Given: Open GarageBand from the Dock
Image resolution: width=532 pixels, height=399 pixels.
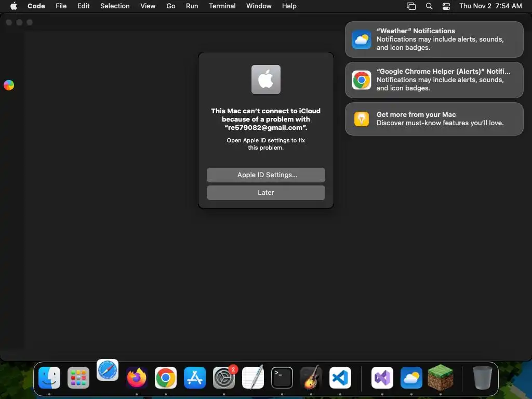Looking at the screenshot, I should click(311, 378).
